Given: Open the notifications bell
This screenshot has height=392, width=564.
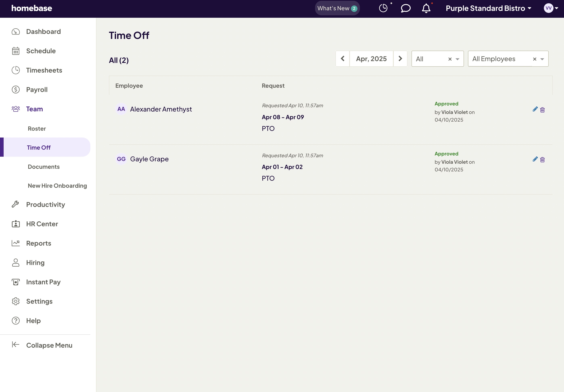Looking at the screenshot, I should tap(426, 8).
